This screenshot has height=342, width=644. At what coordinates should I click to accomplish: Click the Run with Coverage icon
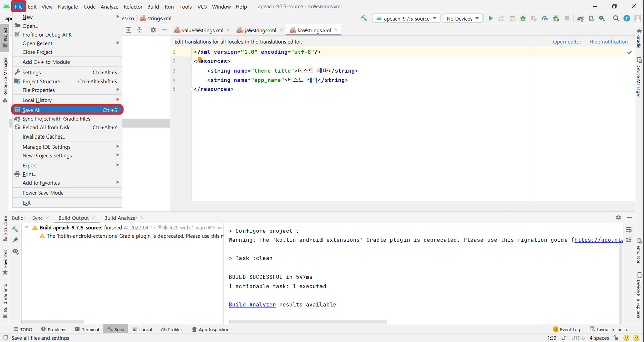pyautogui.click(x=534, y=18)
